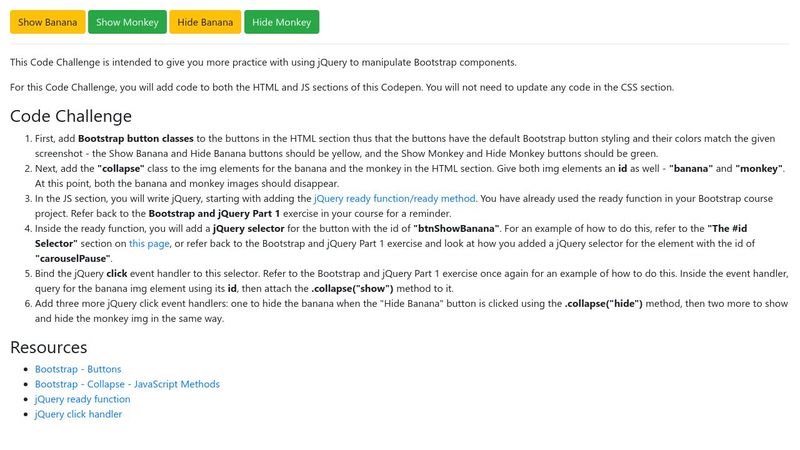Click the yellow Hide Banana button
Viewport: 800px width, 450px height.
204,22
